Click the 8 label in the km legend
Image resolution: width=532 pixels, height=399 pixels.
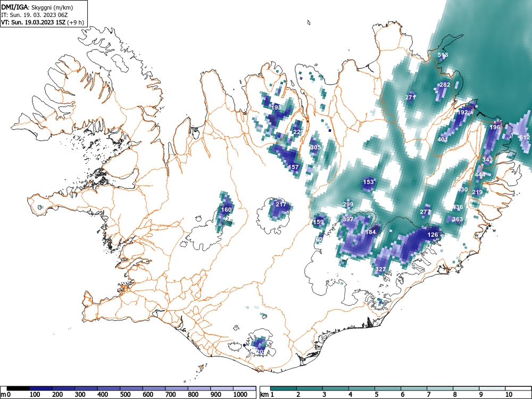[x=455, y=395]
